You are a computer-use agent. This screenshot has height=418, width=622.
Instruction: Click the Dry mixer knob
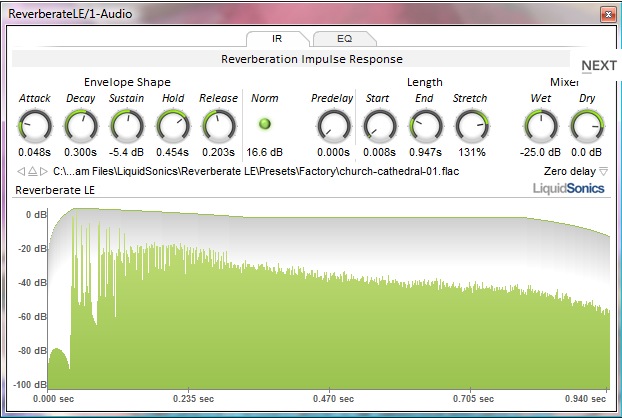tap(586, 125)
